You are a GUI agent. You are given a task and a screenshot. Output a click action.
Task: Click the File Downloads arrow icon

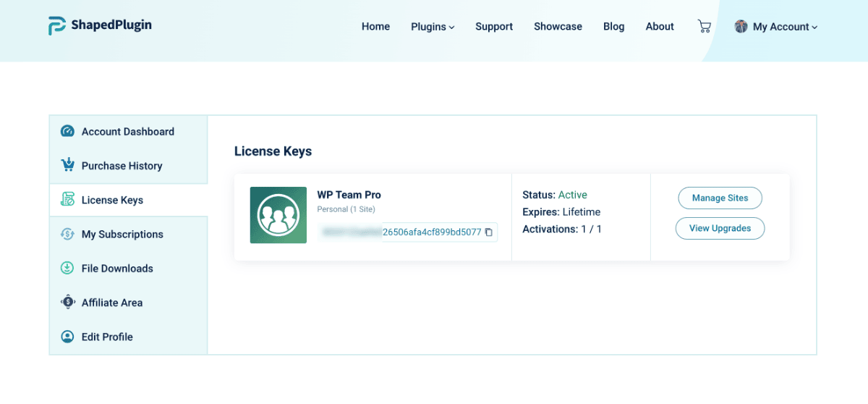click(x=67, y=268)
